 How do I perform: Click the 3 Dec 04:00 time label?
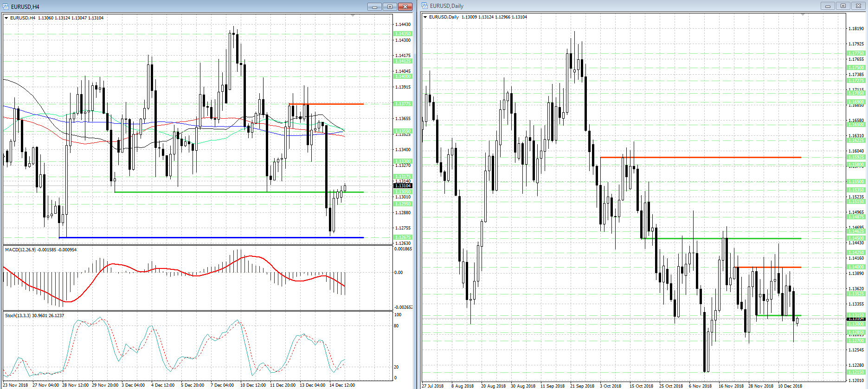coord(133,385)
